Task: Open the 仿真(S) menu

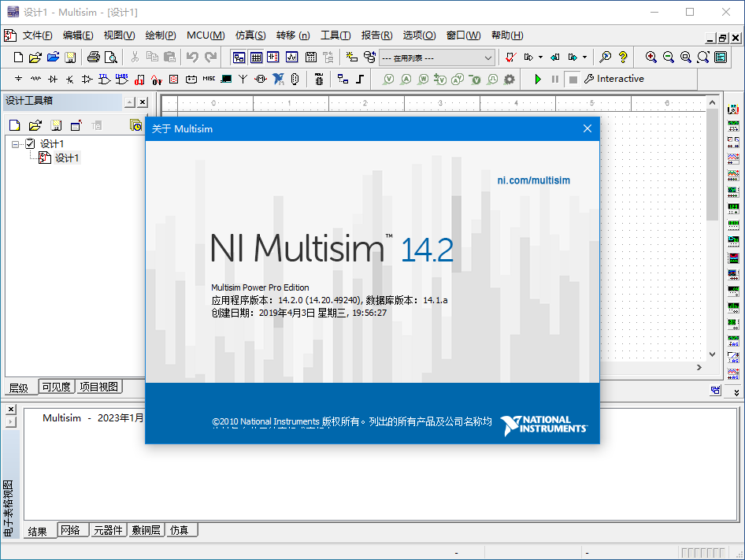Action: coord(250,35)
